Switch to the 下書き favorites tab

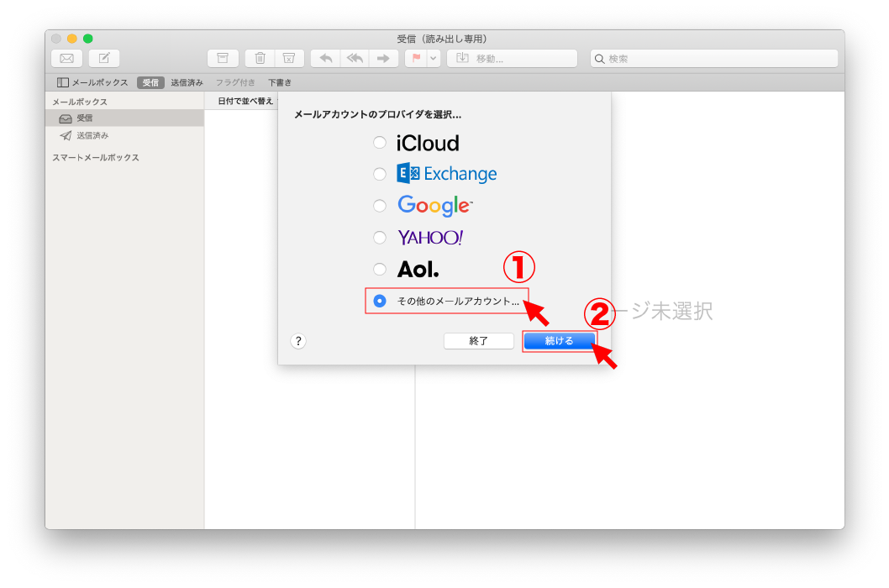pyautogui.click(x=280, y=82)
